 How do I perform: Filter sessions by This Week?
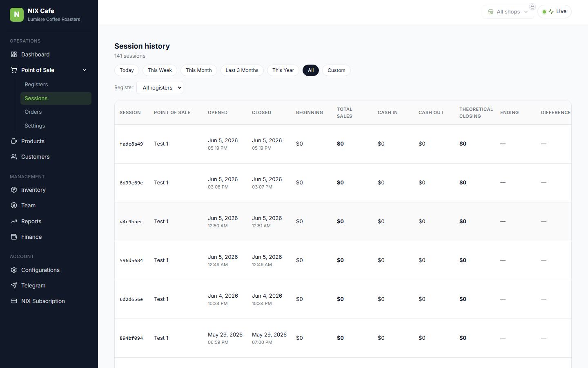(x=160, y=70)
